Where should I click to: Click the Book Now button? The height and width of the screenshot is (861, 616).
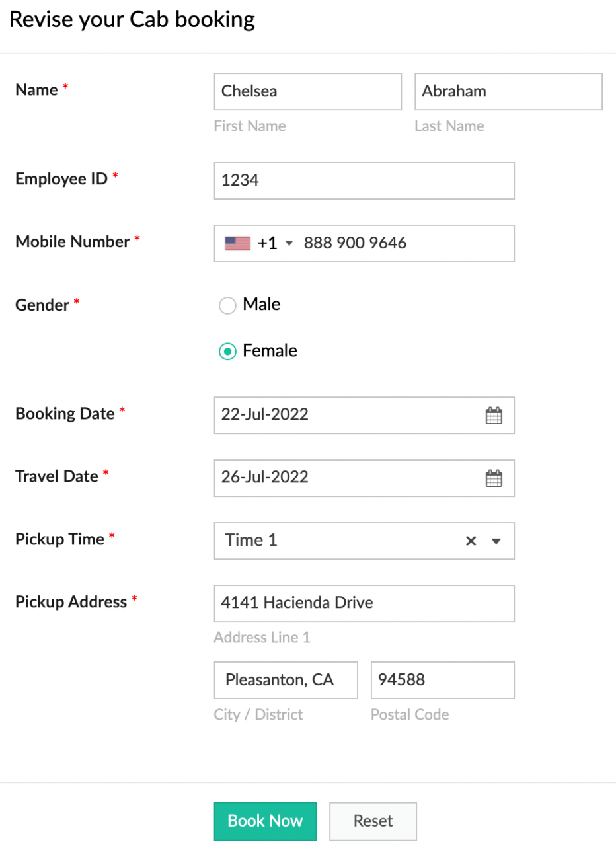[265, 821]
